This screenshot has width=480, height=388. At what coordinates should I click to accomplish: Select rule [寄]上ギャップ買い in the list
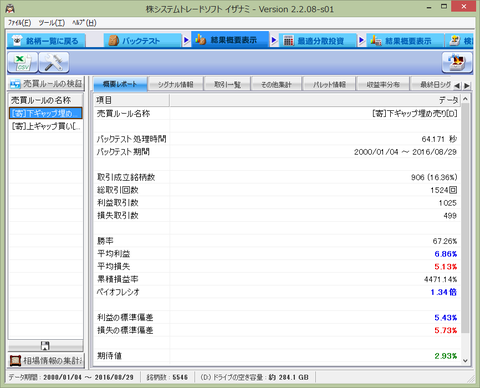(x=45, y=126)
